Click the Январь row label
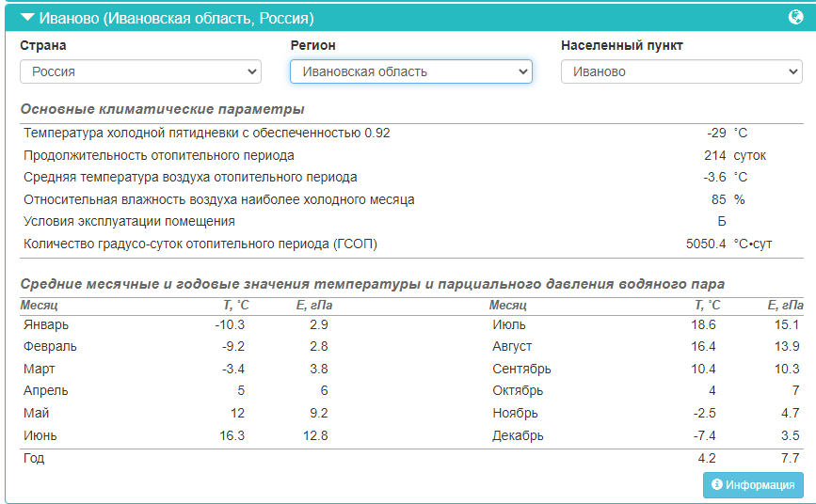816x504 pixels. 46,324
